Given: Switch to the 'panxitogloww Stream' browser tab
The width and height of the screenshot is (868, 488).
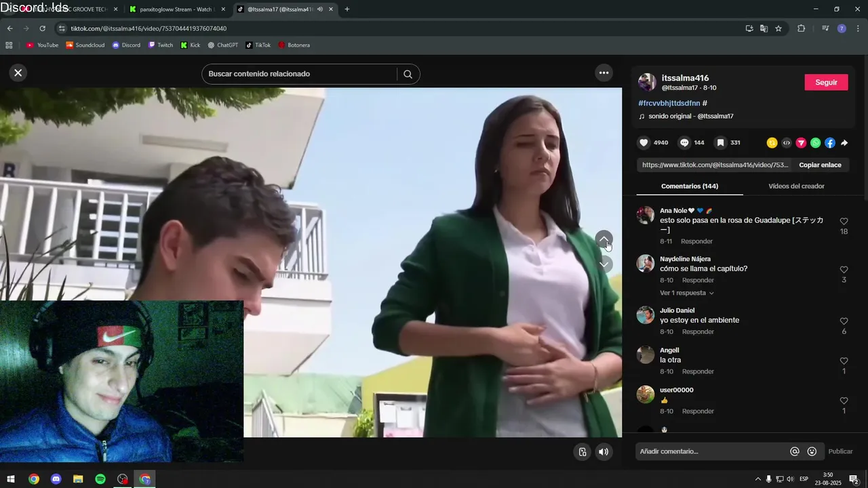Looking at the screenshot, I should [176, 9].
